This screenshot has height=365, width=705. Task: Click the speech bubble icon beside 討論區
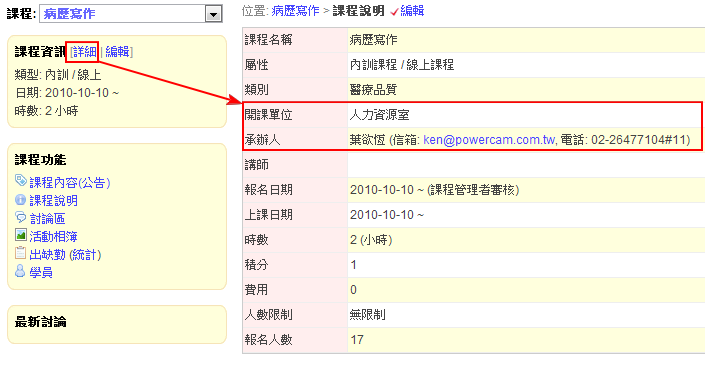(21, 218)
